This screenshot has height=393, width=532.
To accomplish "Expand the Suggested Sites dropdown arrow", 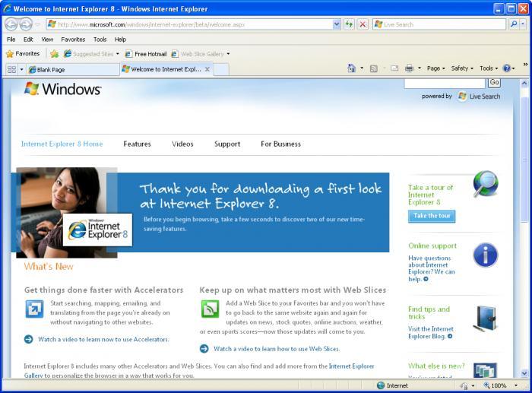I will click(x=117, y=54).
